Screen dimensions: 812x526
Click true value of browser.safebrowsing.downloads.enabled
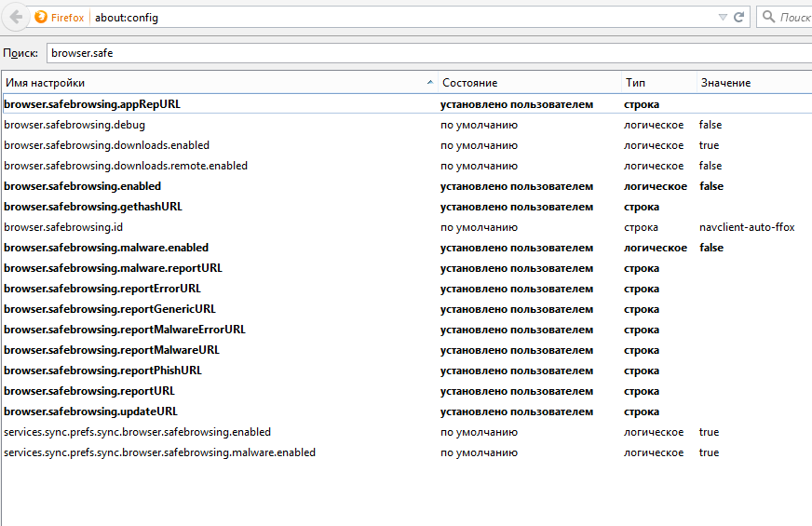[x=709, y=145]
